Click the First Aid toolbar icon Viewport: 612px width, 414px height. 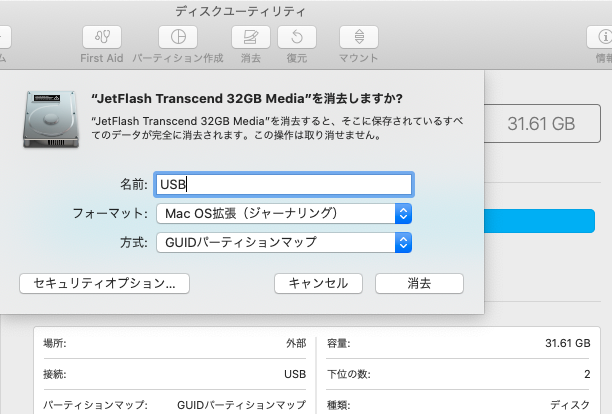(102, 37)
